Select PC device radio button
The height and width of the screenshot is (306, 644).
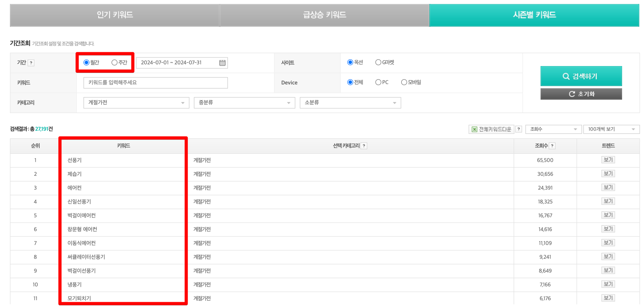pos(378,82)
